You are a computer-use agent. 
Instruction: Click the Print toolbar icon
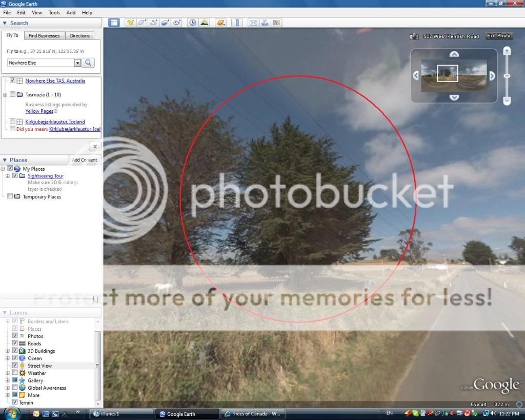pyautogui.click(x=265, y=23)
